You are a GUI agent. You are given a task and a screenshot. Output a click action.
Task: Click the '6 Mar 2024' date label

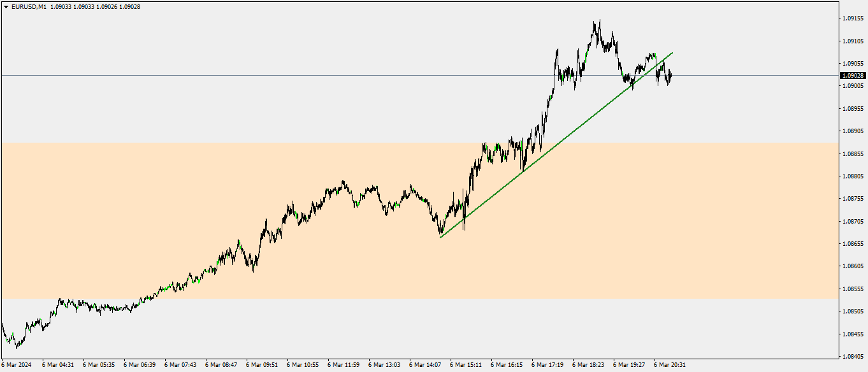[x=17, y=366]
